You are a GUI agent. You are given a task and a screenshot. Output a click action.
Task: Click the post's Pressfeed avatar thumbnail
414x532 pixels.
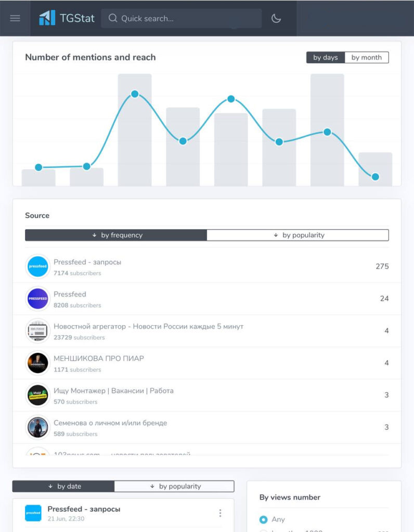pos(33,513)
